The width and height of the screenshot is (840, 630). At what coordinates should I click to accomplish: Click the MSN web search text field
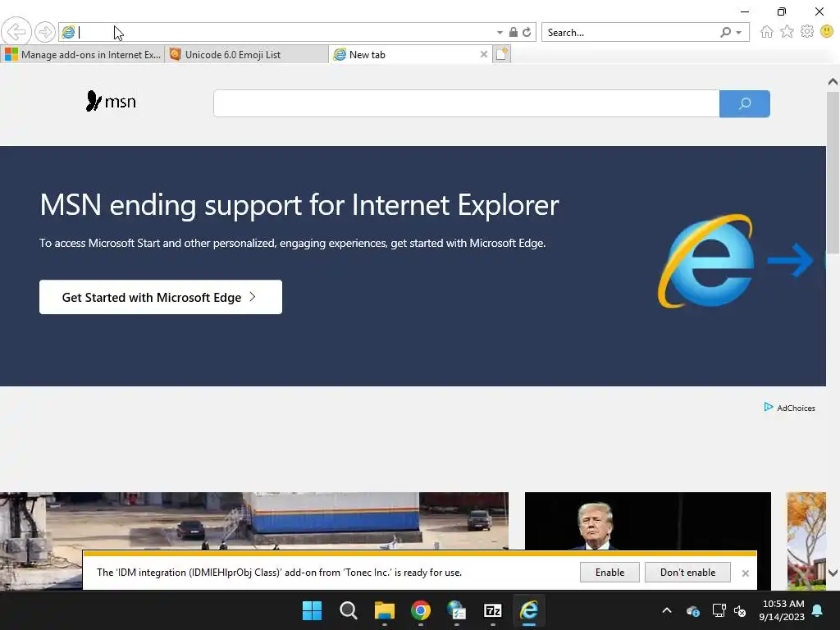pyautogui.click(x=466, y=103)
